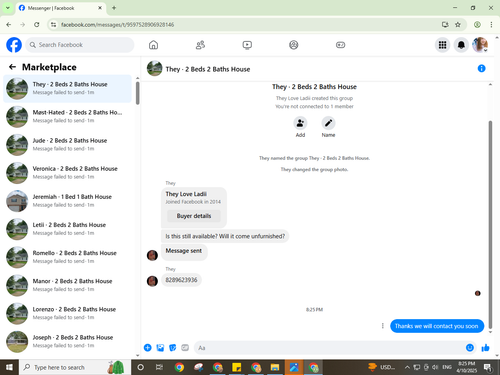Image resolution: width=500 pixels, height=375 pixels.
Task: Reload the page in browser
Action: (37, 24)
